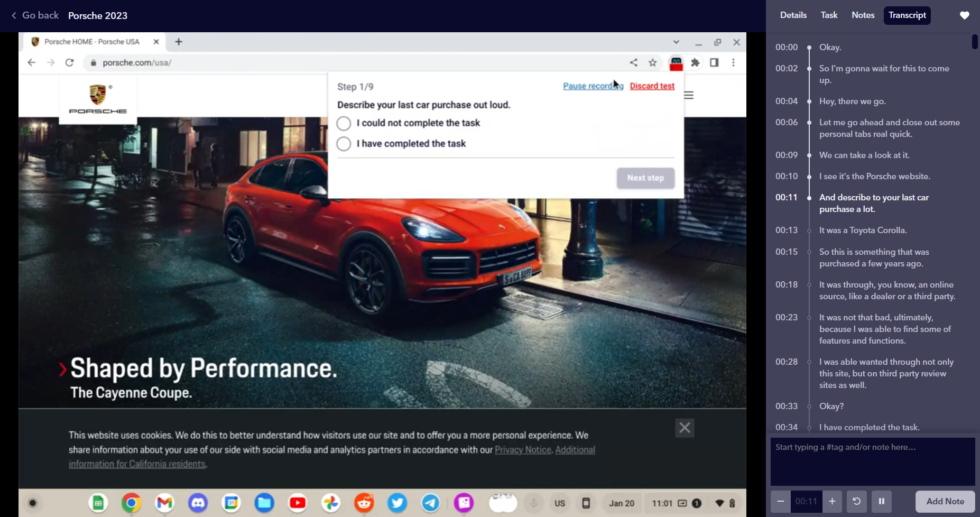Screen dimensions: 980x517
Task: Decrease note timestamp with minus button
Action: pos(780,501)
